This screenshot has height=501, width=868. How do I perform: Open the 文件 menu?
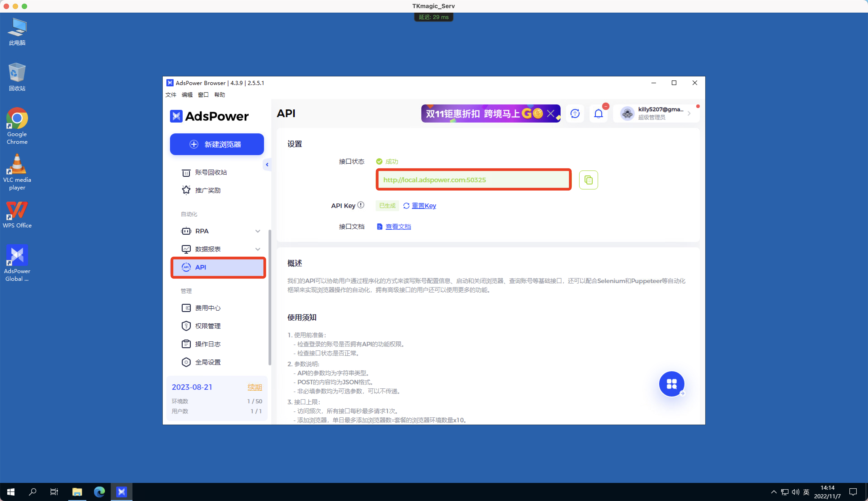point(171,95)
